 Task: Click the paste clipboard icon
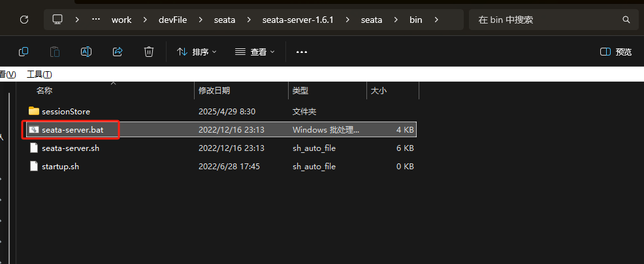55,52
